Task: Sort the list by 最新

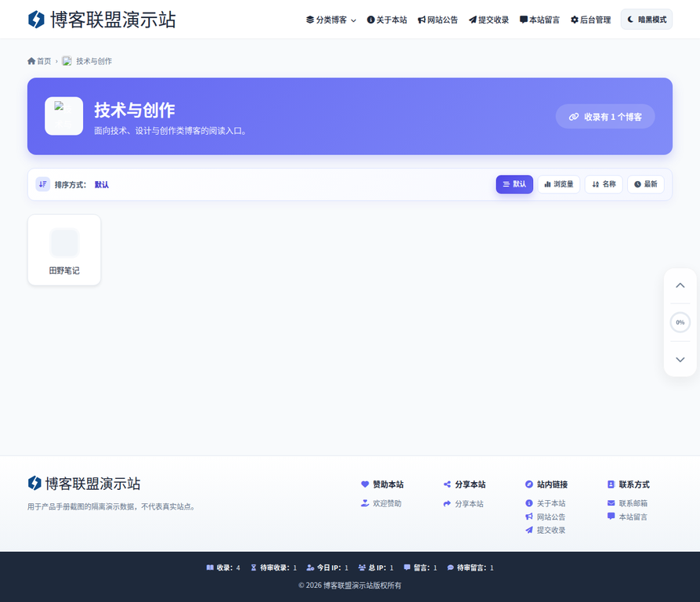Action: click(x=646, y=184)
